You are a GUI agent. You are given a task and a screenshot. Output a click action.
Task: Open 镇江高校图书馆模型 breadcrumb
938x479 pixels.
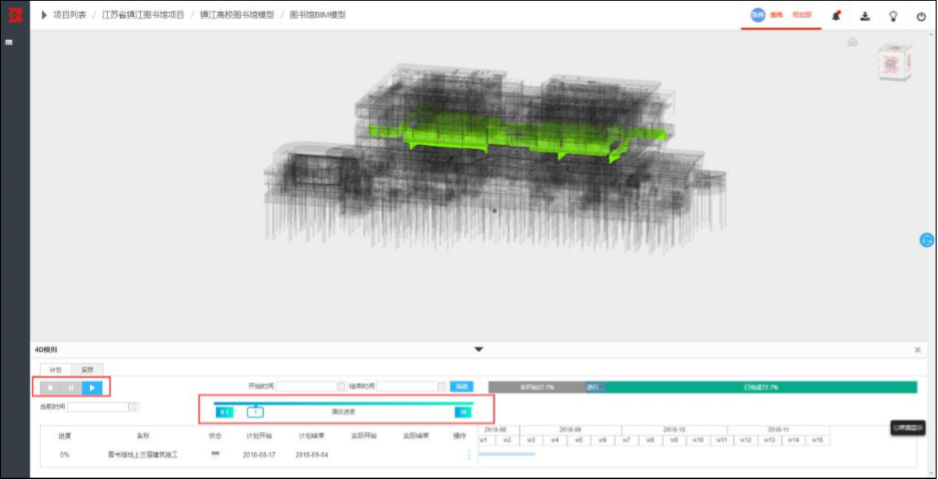click(x=237, y=15)
